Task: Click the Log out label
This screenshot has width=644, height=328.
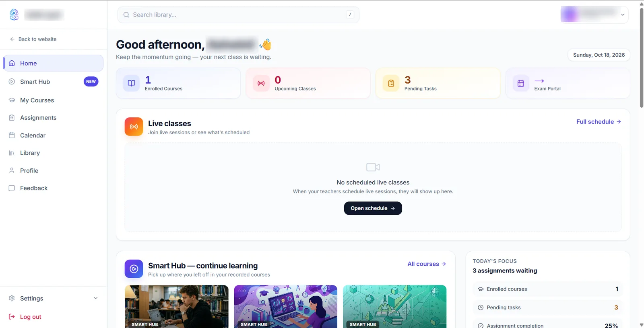Action: 31,317
